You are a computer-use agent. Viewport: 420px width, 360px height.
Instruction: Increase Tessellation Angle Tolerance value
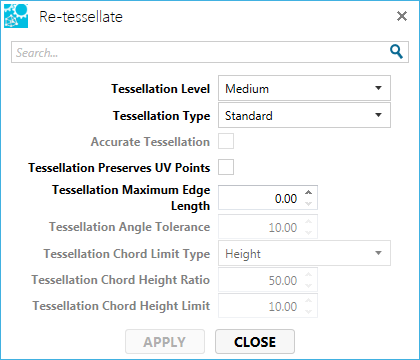click(x=309, y=221)
